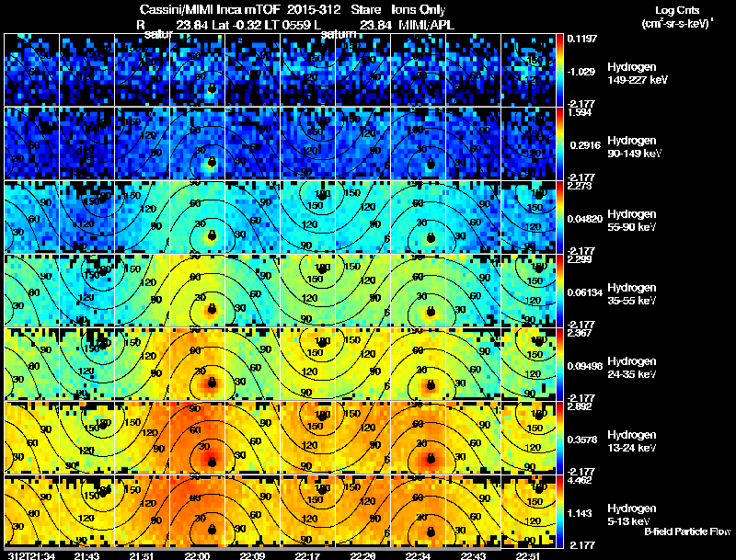Click the color bar beside the 5-13 keV row

[559, 511]
